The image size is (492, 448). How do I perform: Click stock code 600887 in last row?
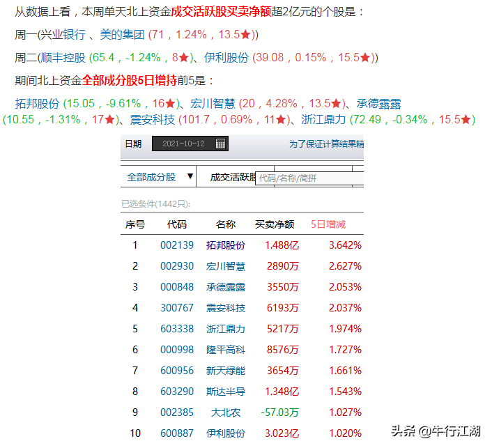point(177,433)
